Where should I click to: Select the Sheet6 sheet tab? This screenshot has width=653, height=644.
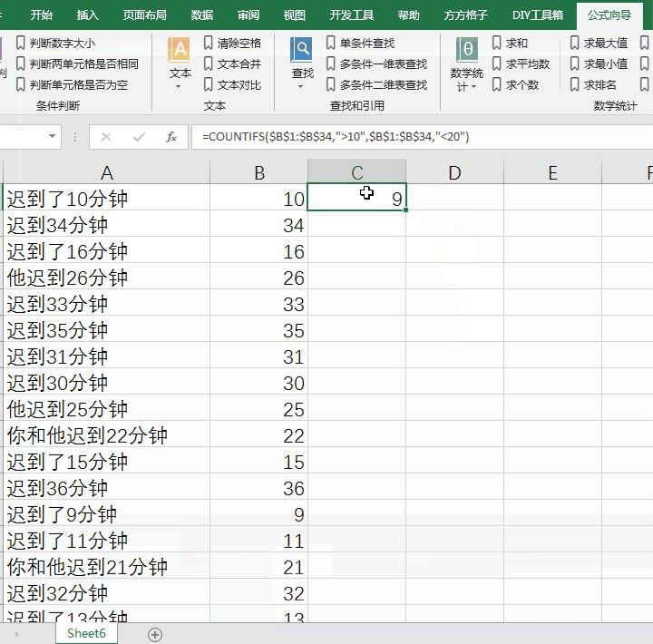point(86,634)
